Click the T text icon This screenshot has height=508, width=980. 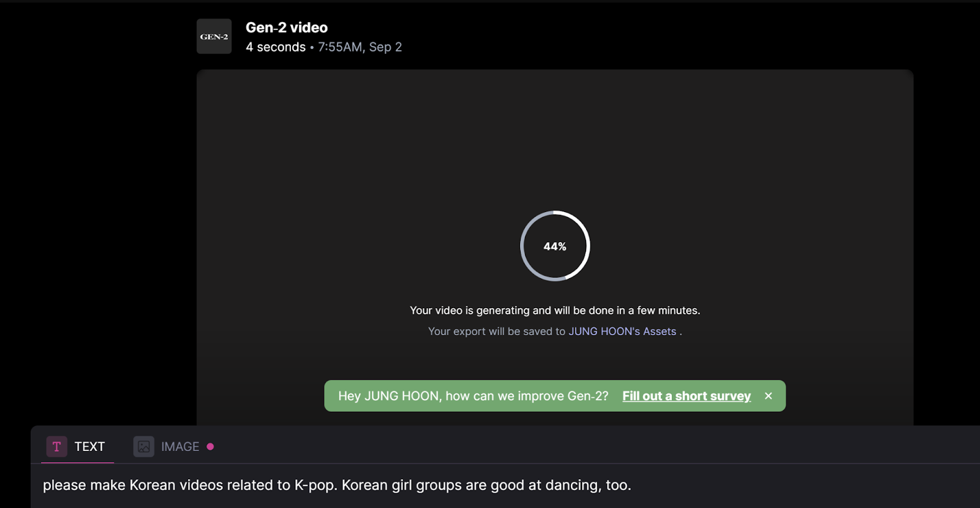pos(56,447)
